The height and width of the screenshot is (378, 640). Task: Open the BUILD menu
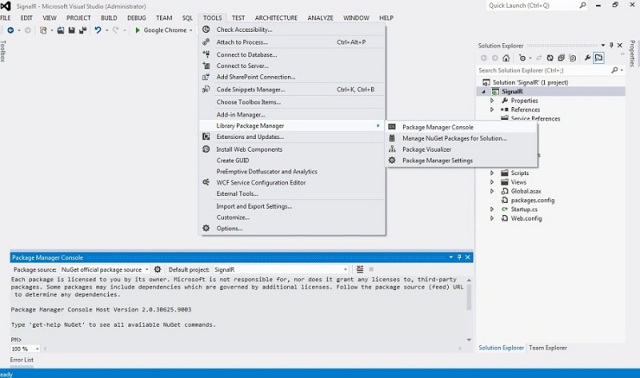pos(109,18)
